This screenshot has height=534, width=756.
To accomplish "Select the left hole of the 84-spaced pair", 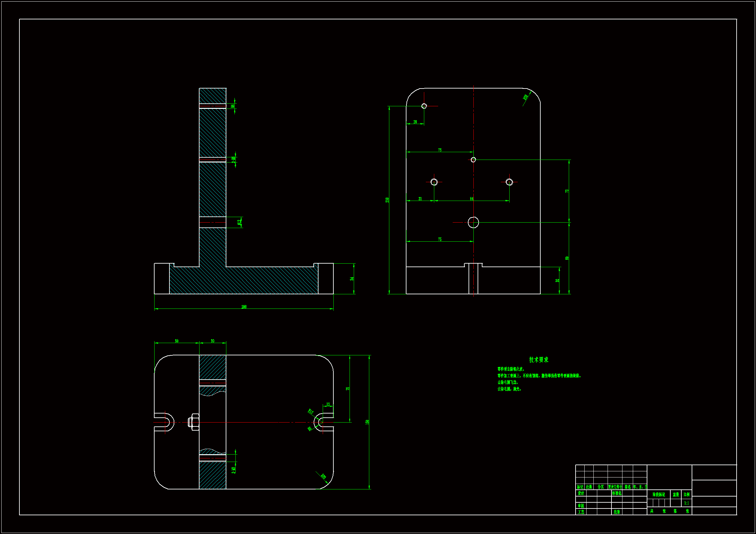I will (x=434, y=182).
